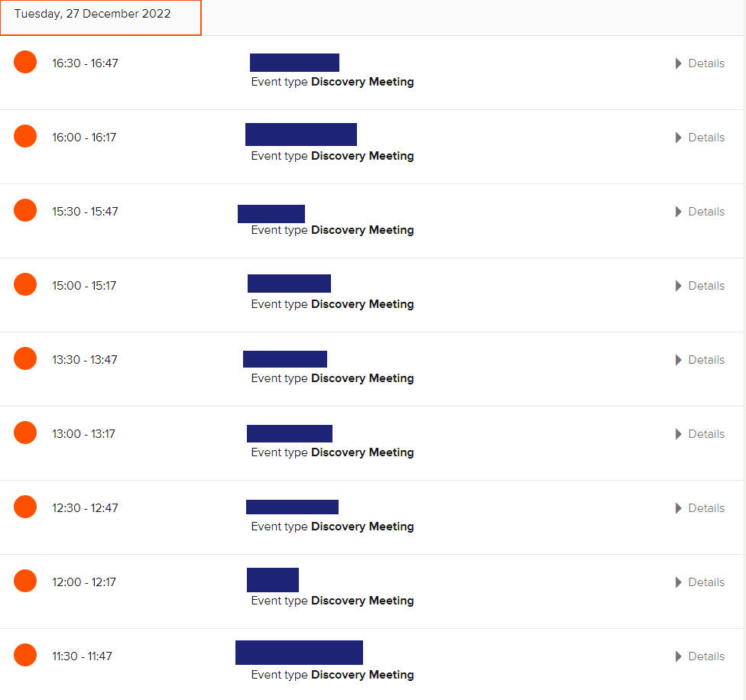Expand Details for the 16:00 - 16:17 meeting
The width and height of the screenshot is (746, 700).
point(700,138)
